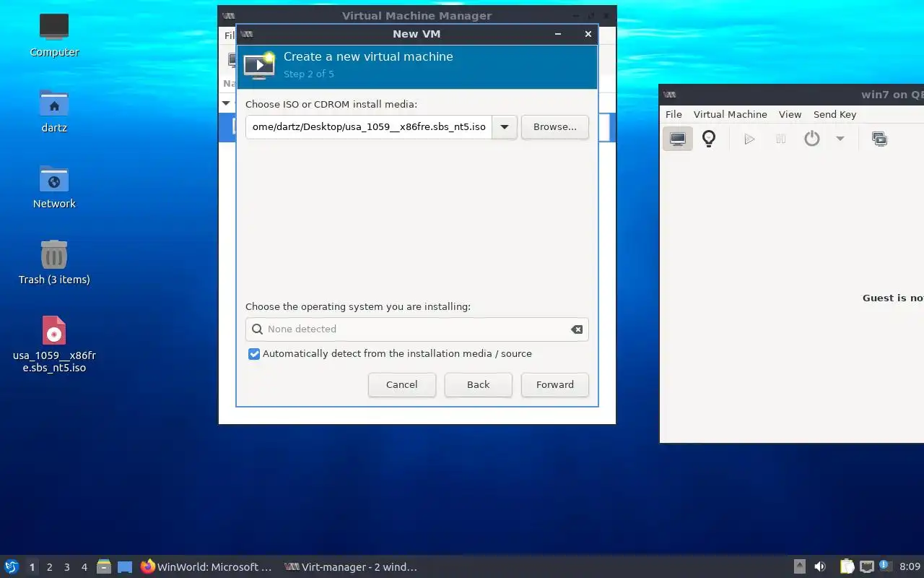Shut down the win7 guest power icon
Image resolution: width=924 pixels, height=578 pixels.
point(812,139)
